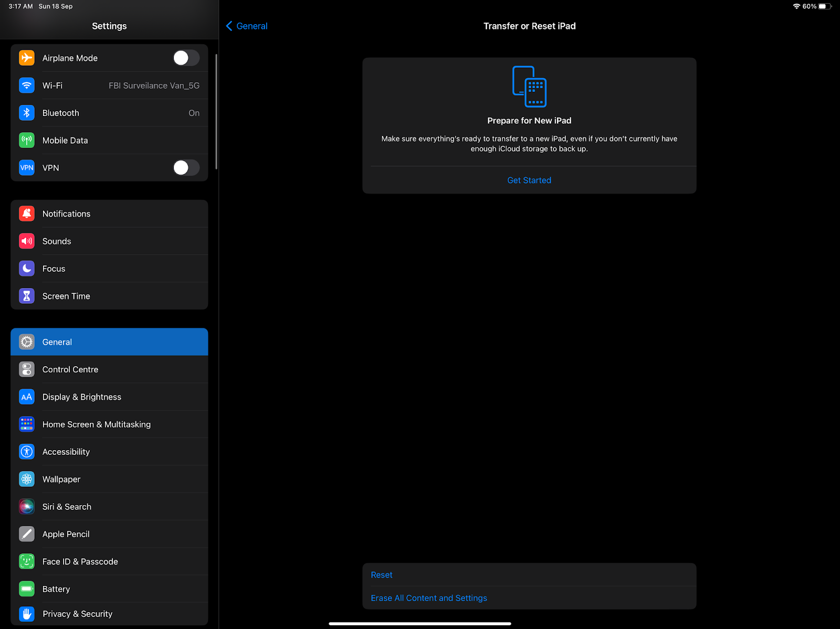Tap the Sounds speaker icon
The height and width of the screenshot is (629, 840).
point(27,241)
